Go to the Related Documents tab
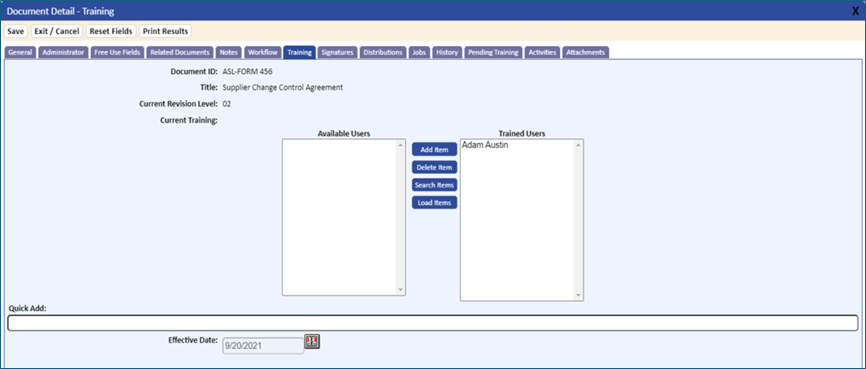The image size is (866, 369). [x=180, y=52]
